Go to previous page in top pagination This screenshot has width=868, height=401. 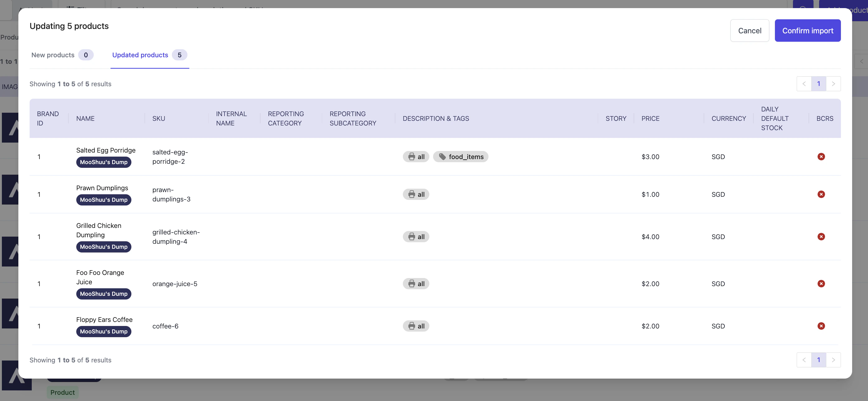(804, 83)
